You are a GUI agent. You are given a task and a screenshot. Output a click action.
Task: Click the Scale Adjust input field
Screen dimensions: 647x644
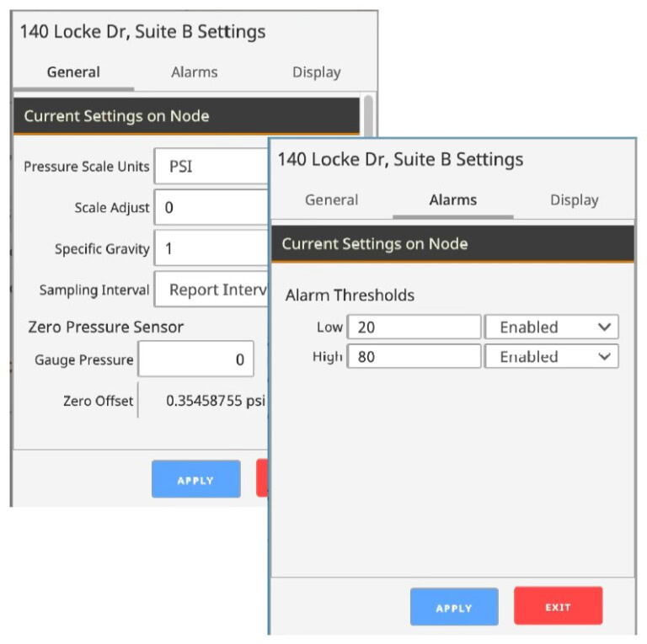click(x=211, y=207)
